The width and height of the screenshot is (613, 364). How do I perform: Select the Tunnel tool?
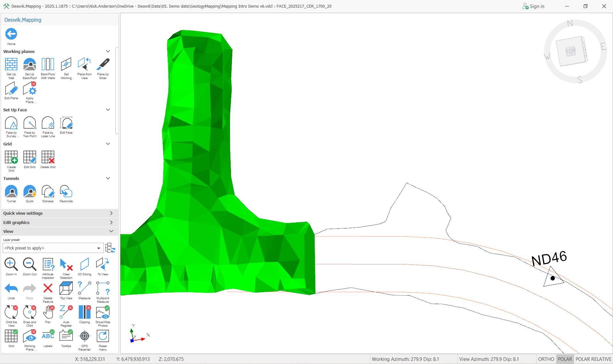(11, 194)
